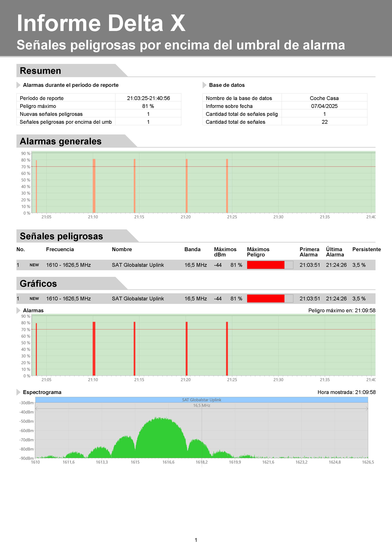Click the triangle marker next to 'Espectrograma'
Screen dimensions: 392x555
coord(18,392)
